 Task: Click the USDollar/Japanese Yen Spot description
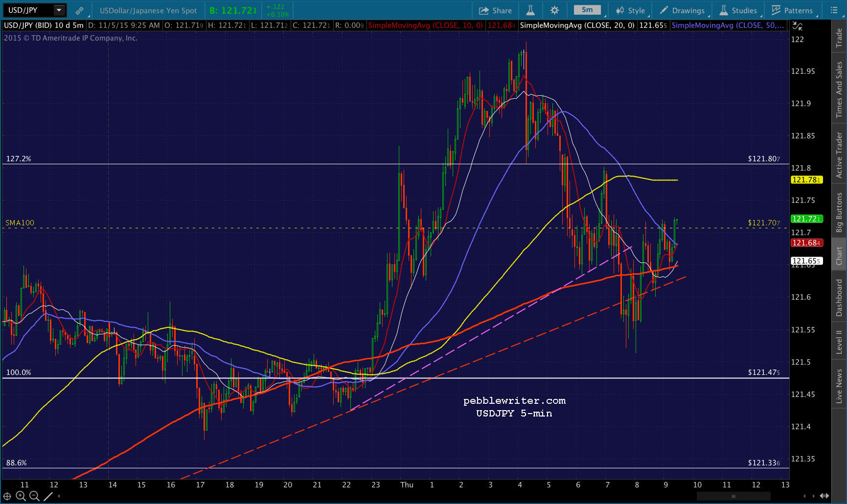148,10
